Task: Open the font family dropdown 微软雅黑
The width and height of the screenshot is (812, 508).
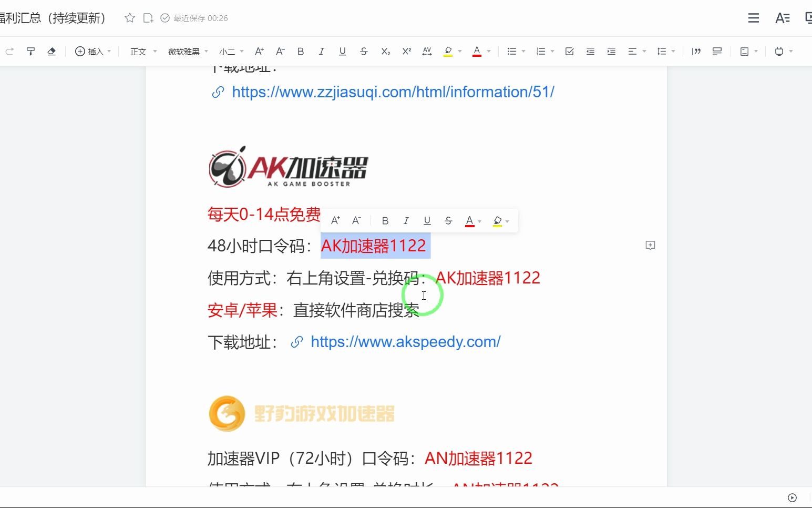Action: pyautogui.click(x=188, y=52)
